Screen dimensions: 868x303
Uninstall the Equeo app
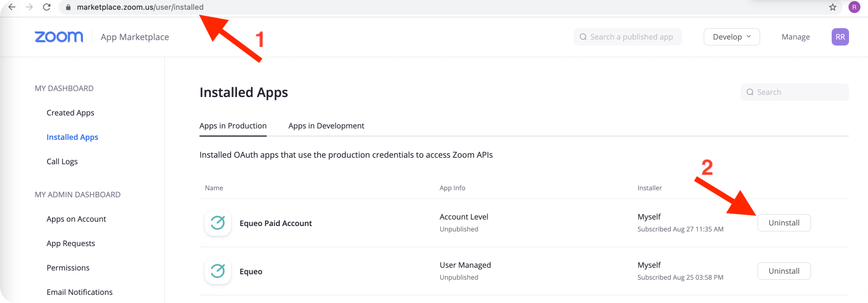point(784,271)
